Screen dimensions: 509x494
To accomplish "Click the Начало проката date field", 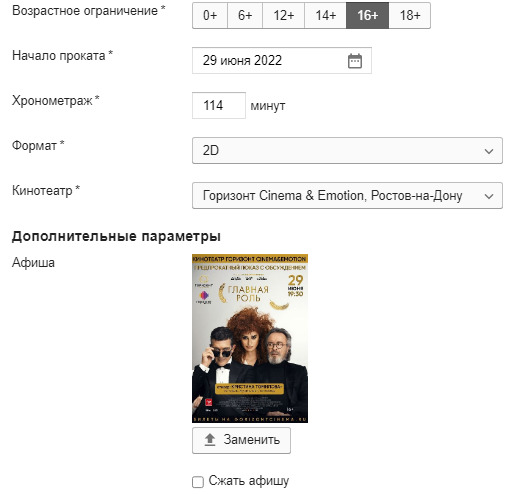I will click(282, 61).
